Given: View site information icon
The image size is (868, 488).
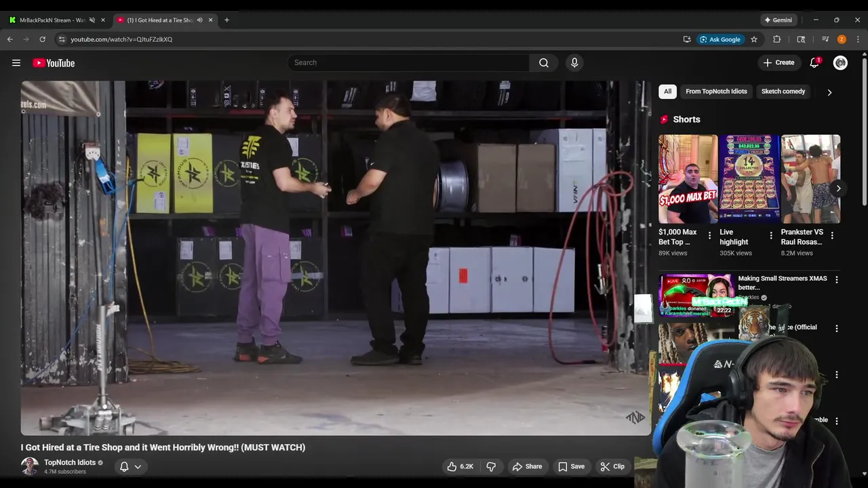Looking at the screenshot, I should pos(62,39).
